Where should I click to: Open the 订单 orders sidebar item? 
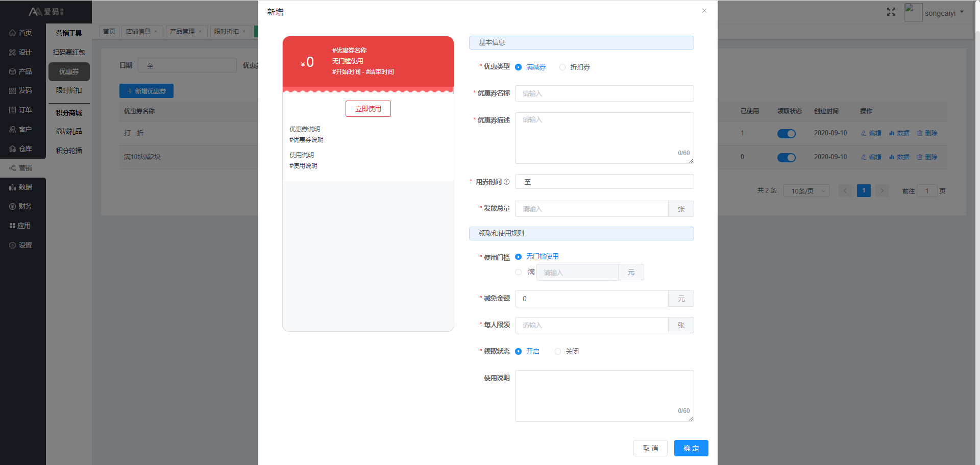(x=20, y=110)
